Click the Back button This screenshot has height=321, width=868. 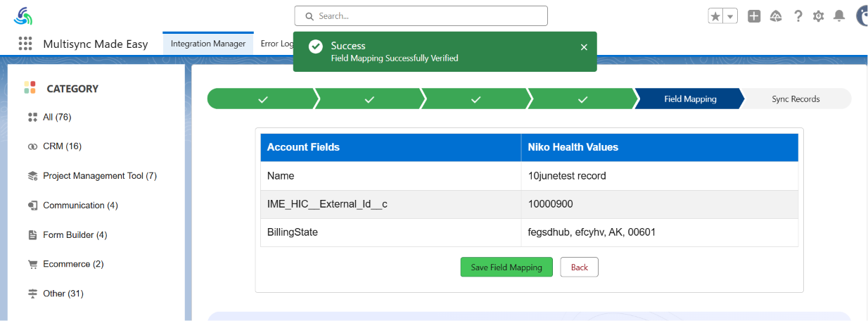[x=580, y=267]
